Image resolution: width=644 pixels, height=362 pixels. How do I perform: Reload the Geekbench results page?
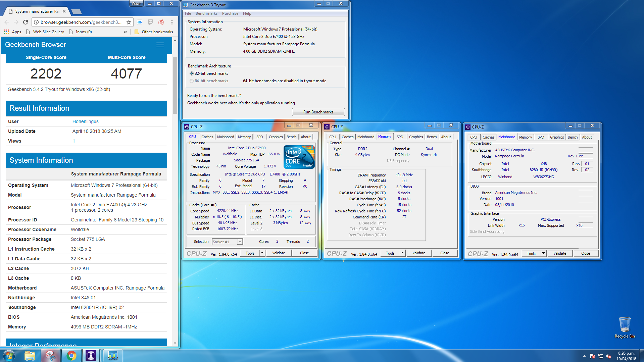point(26,22)
